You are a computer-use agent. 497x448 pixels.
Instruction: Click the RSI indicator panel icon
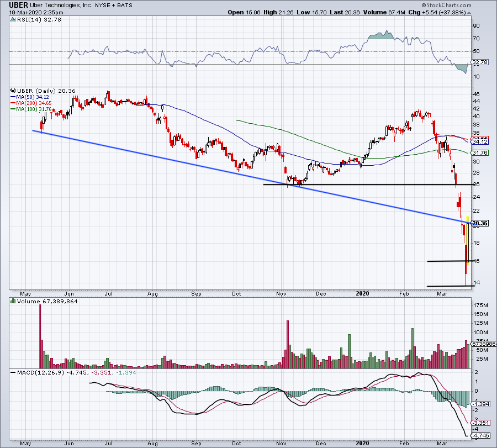click(x=13, y=20)
